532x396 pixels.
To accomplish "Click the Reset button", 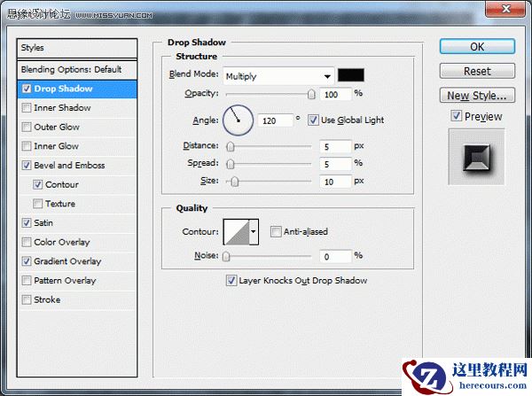I will click(477, 71).
